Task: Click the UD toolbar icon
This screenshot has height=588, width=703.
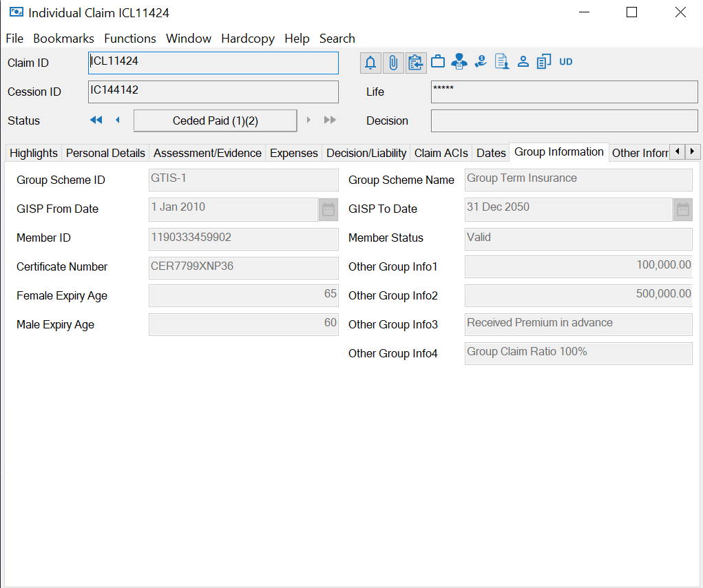Action: pyautogui.click(x=565, y=62)
